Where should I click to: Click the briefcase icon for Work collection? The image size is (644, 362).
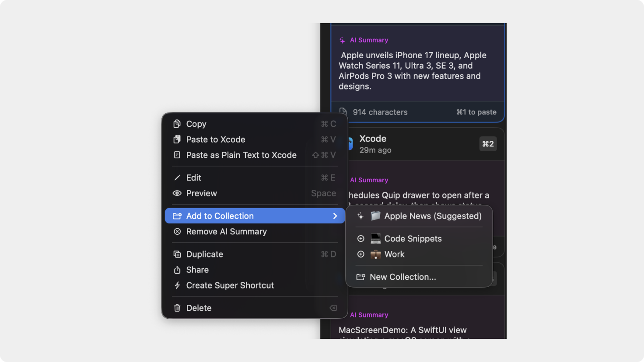coord(375,254)
